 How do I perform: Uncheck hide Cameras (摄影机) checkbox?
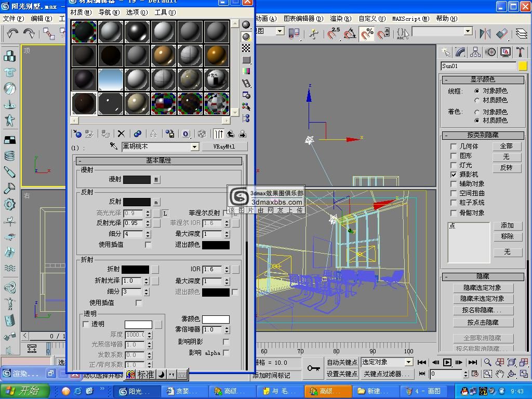pyautogui.click(x=453, y=175)
